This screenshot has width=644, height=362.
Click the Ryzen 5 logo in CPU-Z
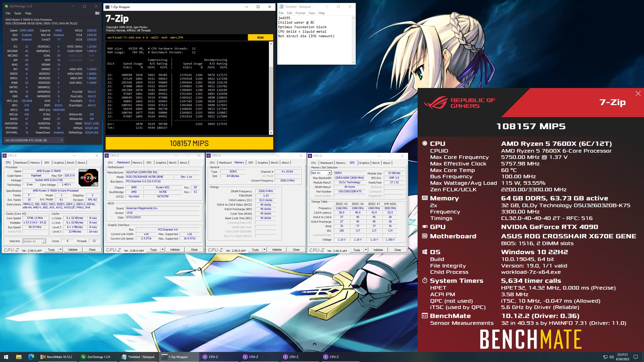[88, 178]
